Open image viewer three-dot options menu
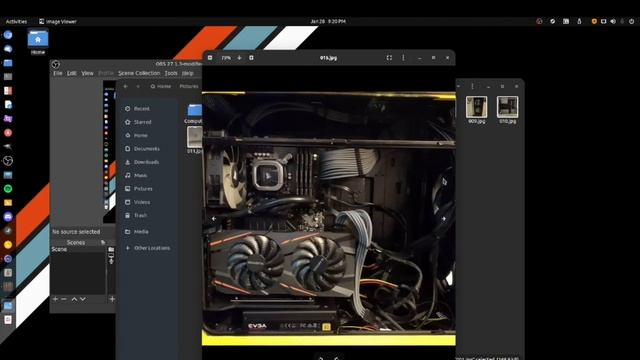The image size is (640, 360). (403, 58)
